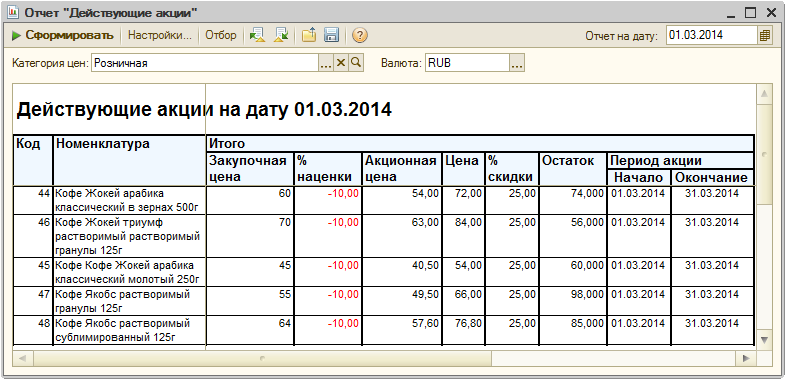Click the expand all groups icon
785x379 pixels.
(x=257, y=36)
